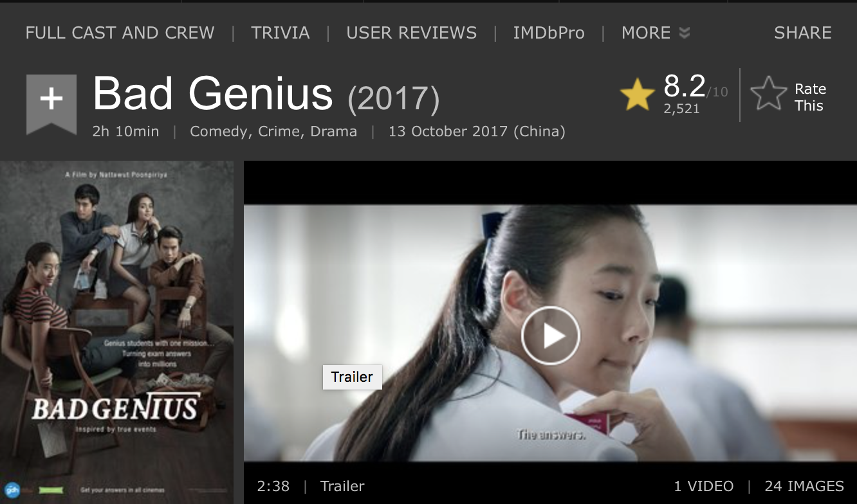Open the 1 VIDEO link
The image size is (857, 504).
[x=703, y=486]
